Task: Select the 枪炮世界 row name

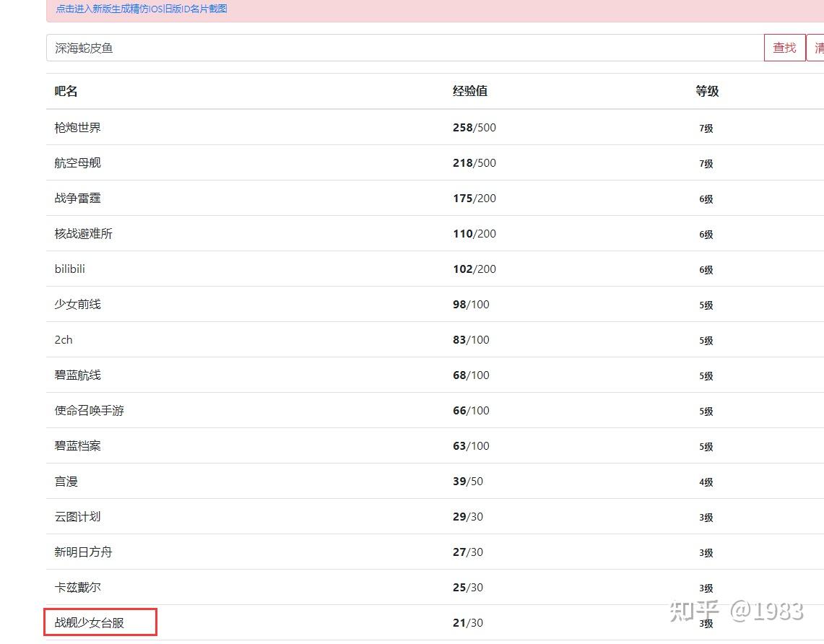Action: [77, 128]
